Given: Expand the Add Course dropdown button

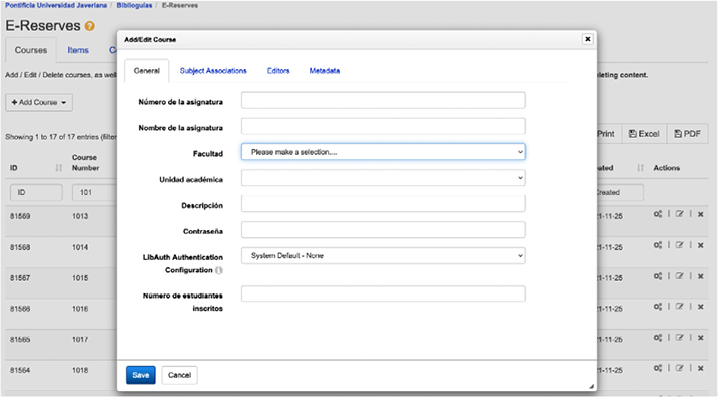Looking at the screenshot, I should coord(39,102).
